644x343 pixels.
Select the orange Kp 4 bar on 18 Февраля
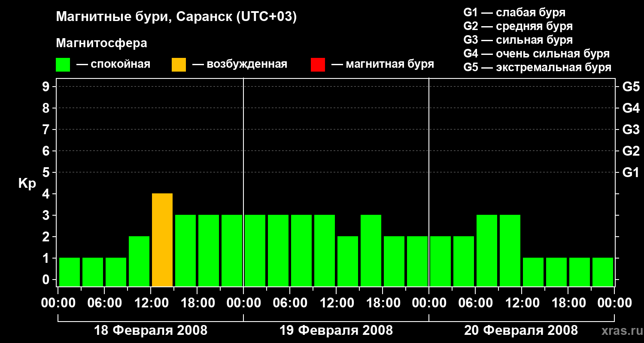[162, 240]
